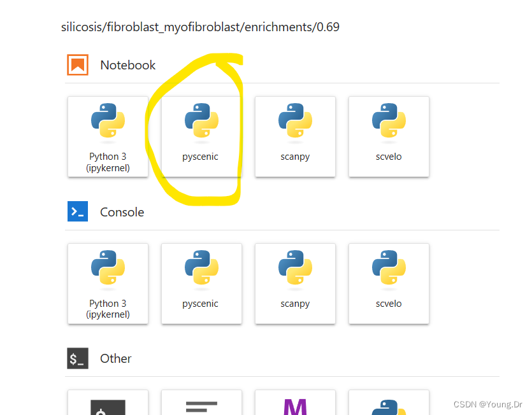This screenshot has width=532, height=415.
Task: Open the scvelo console
Action: click(389, 284)
